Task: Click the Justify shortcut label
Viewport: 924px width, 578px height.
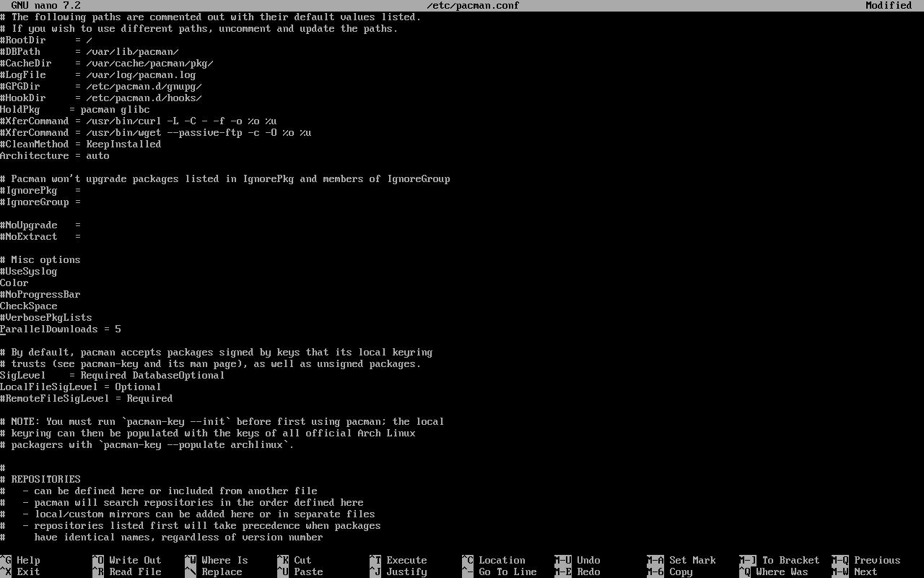Action: [406, 571]
